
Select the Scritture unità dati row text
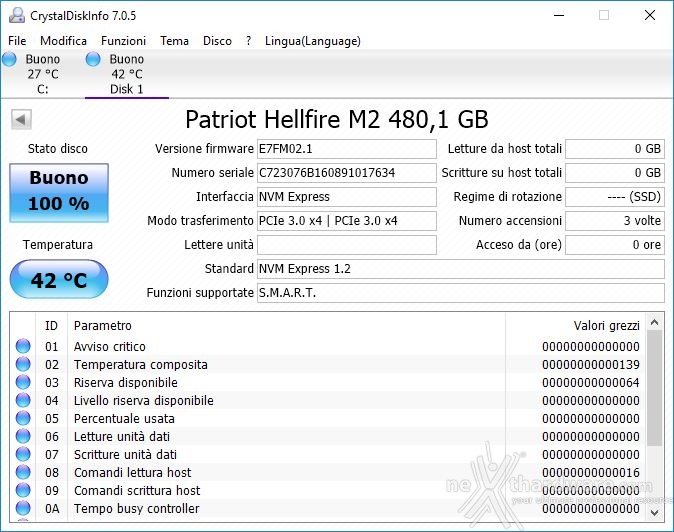(x=125, y=454)
